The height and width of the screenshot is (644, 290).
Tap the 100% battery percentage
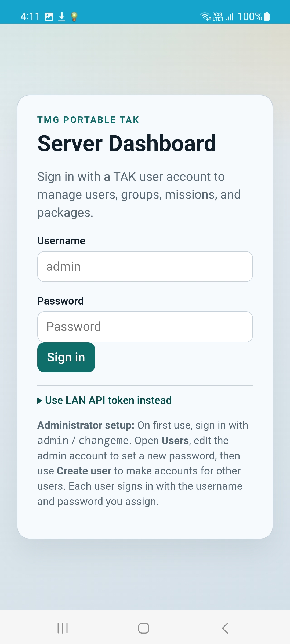pyautogui.click(x=250, y=17)
